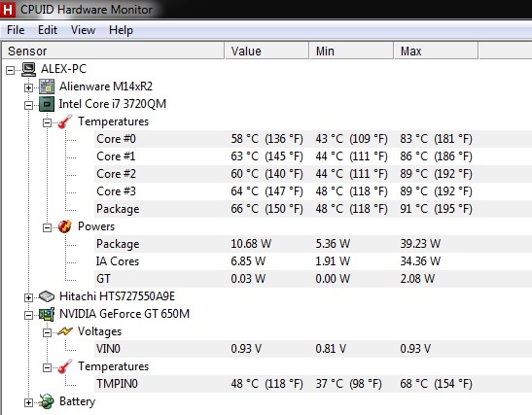The height and width of the screenshot is (415, 532).
Task: Select the Core #3 temperature row
Action: pyautogui.click(x=313, y=191)
